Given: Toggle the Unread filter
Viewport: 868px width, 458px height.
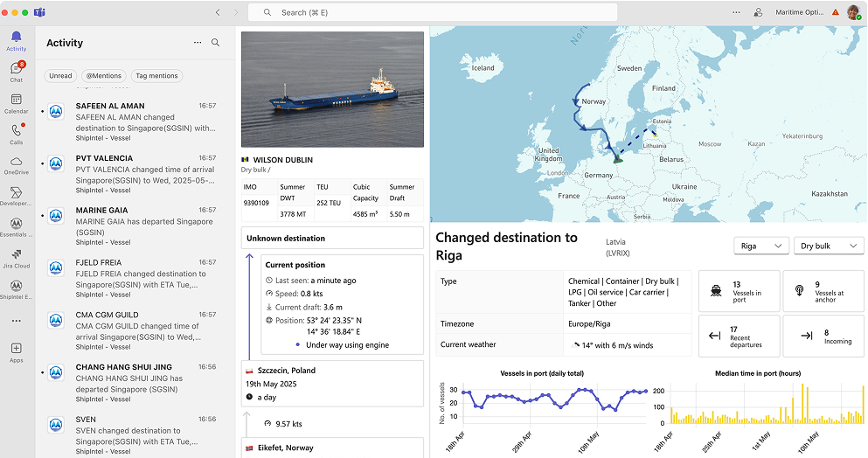Looking at the screenshot, I should point(60,76).
